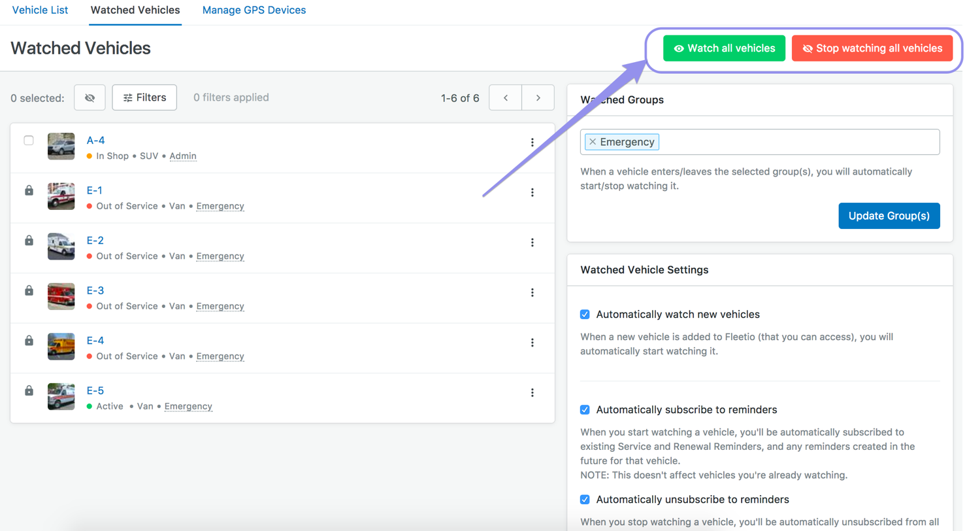Open the three-dot menu for vehicle E-3

coord(532,292)
